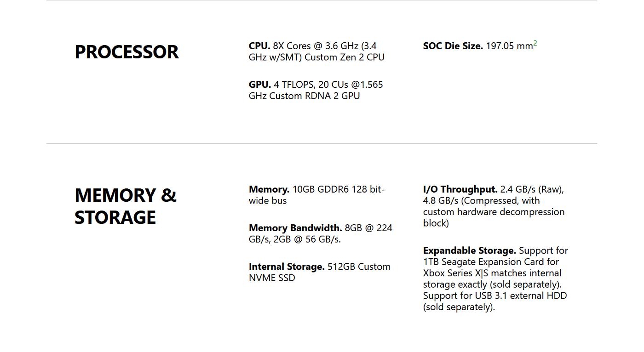Click the MEMORY & STORAGE section heading
Image resolution: width=644 pixels, height=352 pixels.
click(x=126, y=206)
